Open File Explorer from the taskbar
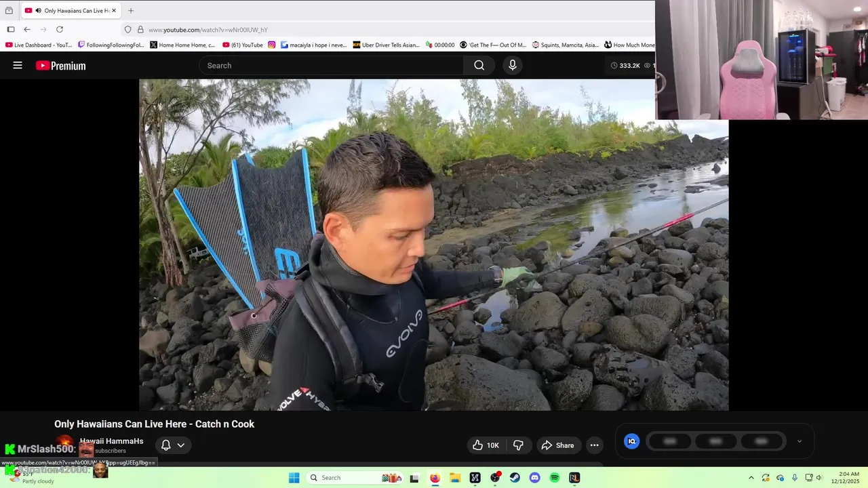Viewport: 868px width, 488px height. coord(455,478)
